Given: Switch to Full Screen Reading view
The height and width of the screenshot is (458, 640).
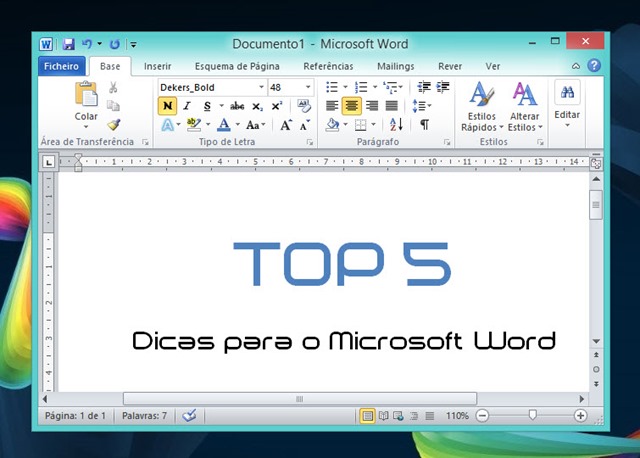Looking at the screenshot, I should pyautogui.click(x=383, y=416).
